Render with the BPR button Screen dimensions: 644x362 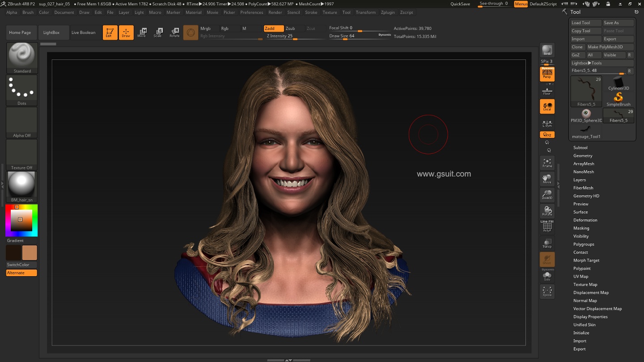(x=547, y=50)
